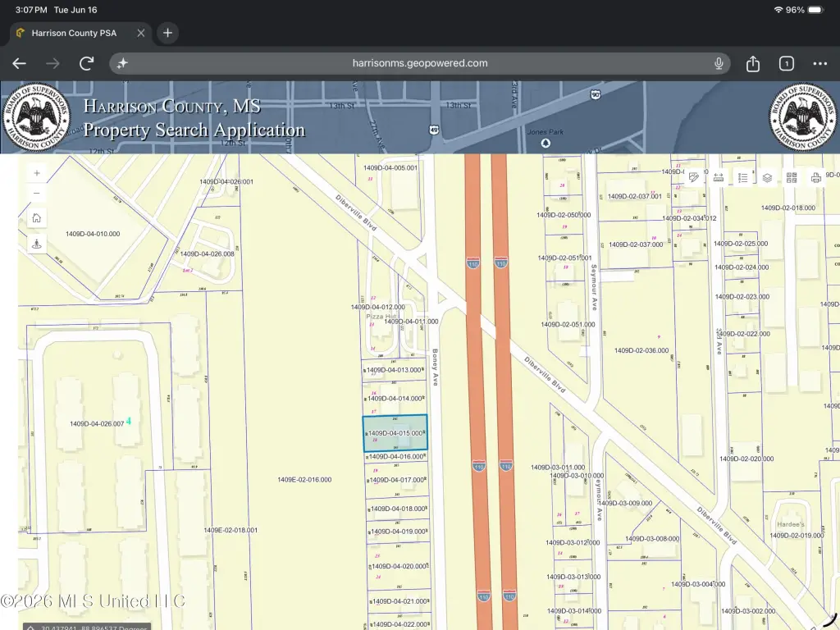Select parcel 1409D-02-018.000
Viewport: 840px width, 630px height.
pos(788,208)
